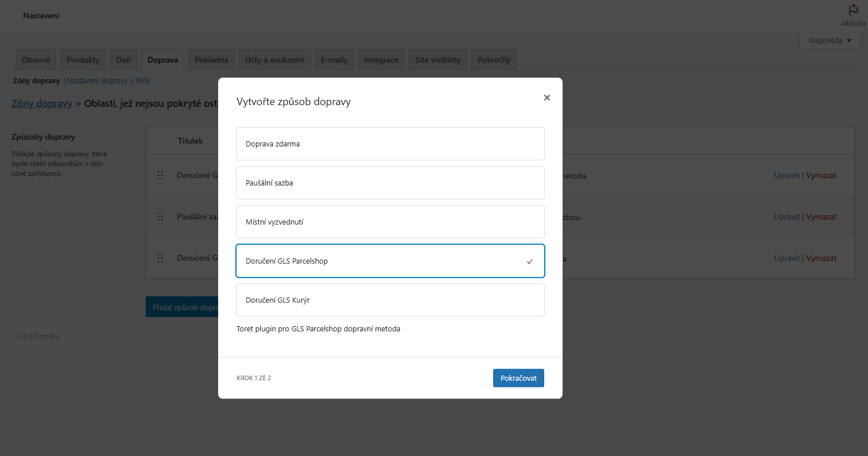Close the Vytvořte způsob dopravy dialog

(547, 98)
